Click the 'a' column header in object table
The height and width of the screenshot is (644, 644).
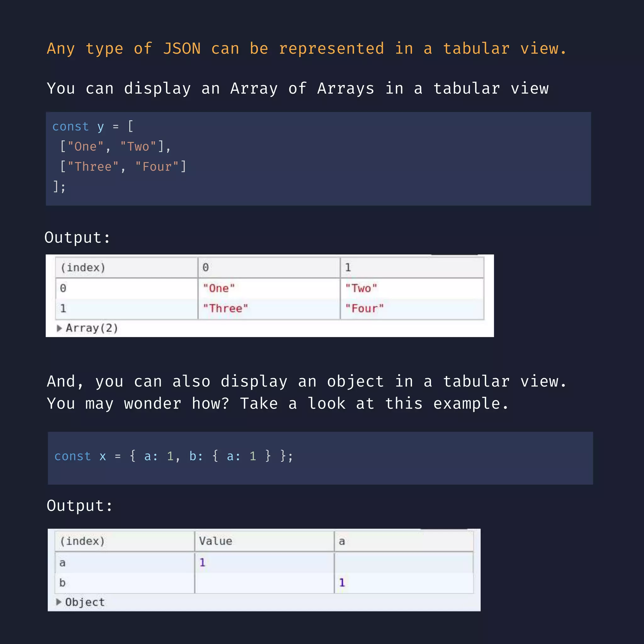[x=404, y=541]
